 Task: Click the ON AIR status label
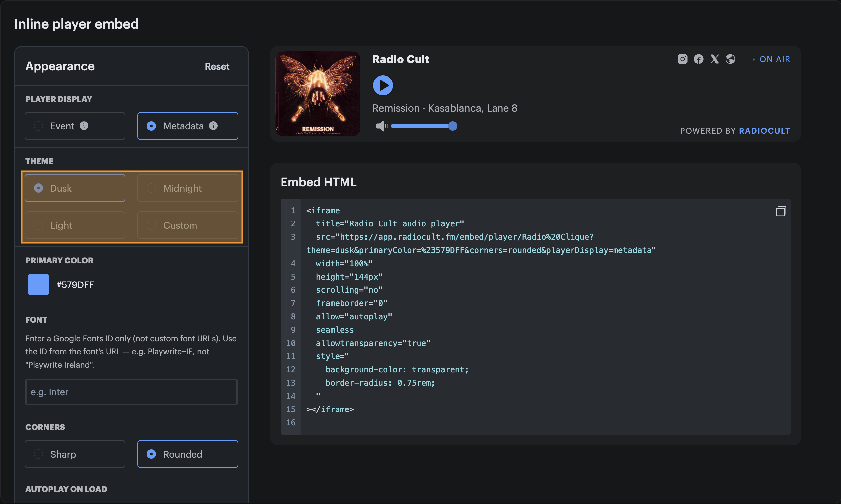coord(775,59)
